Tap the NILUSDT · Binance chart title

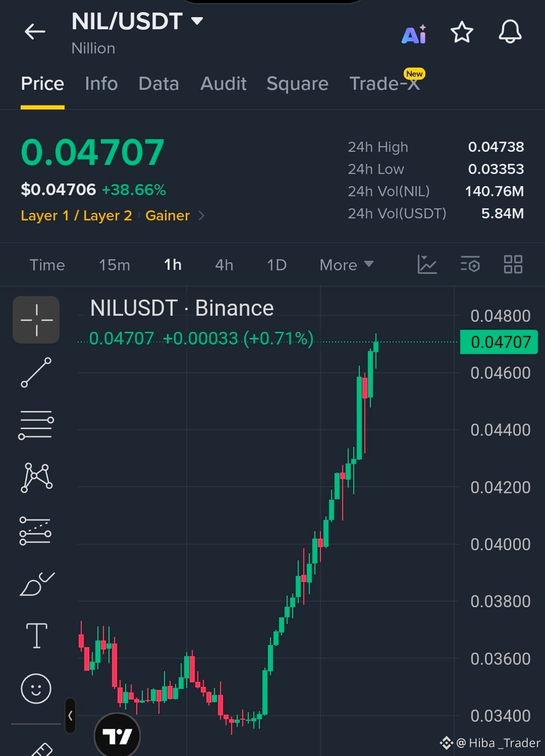tap(182, 308)
